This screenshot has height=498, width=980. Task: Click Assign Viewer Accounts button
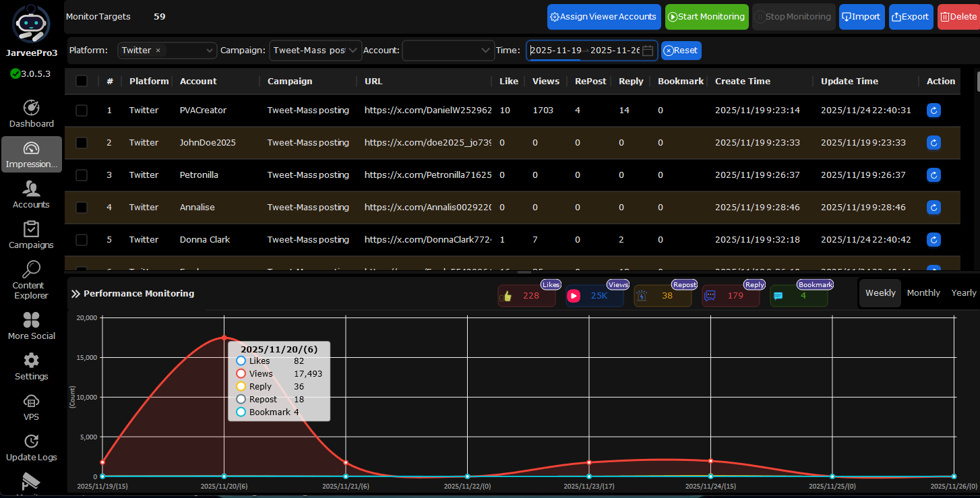tap(604, 17)
